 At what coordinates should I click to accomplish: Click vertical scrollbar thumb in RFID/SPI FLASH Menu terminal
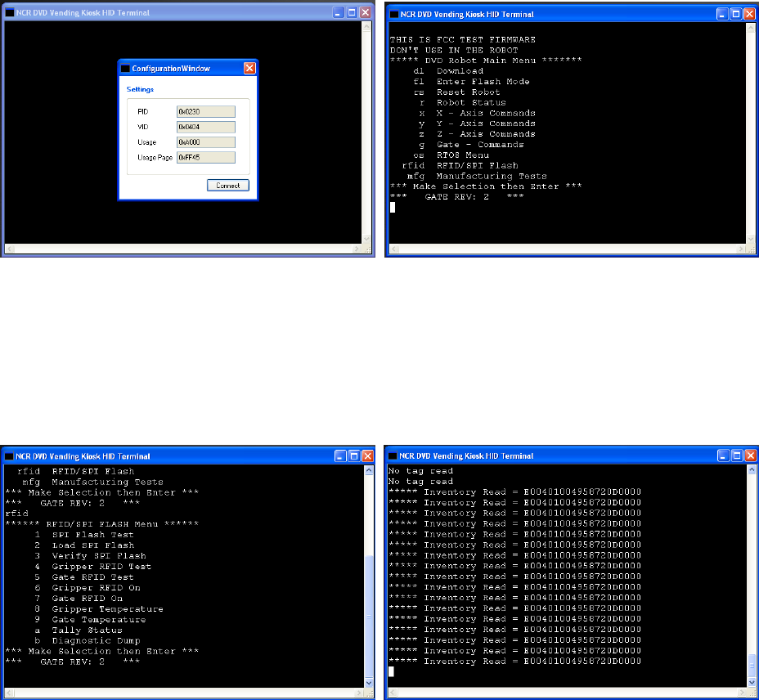coord(369,617)
